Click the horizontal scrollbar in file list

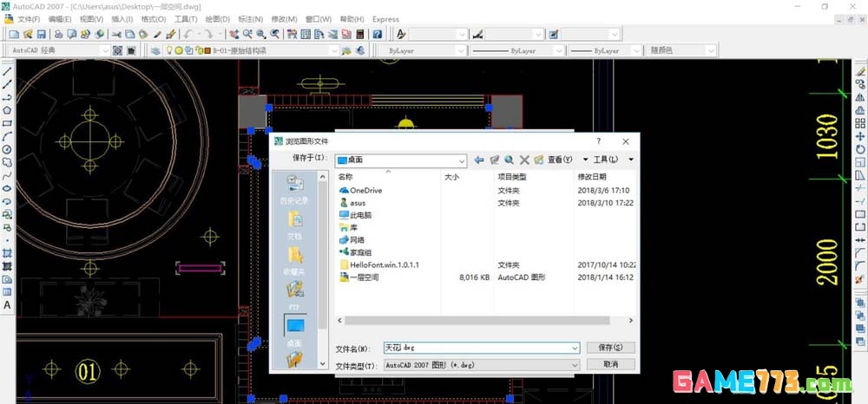tap(477, 320)
